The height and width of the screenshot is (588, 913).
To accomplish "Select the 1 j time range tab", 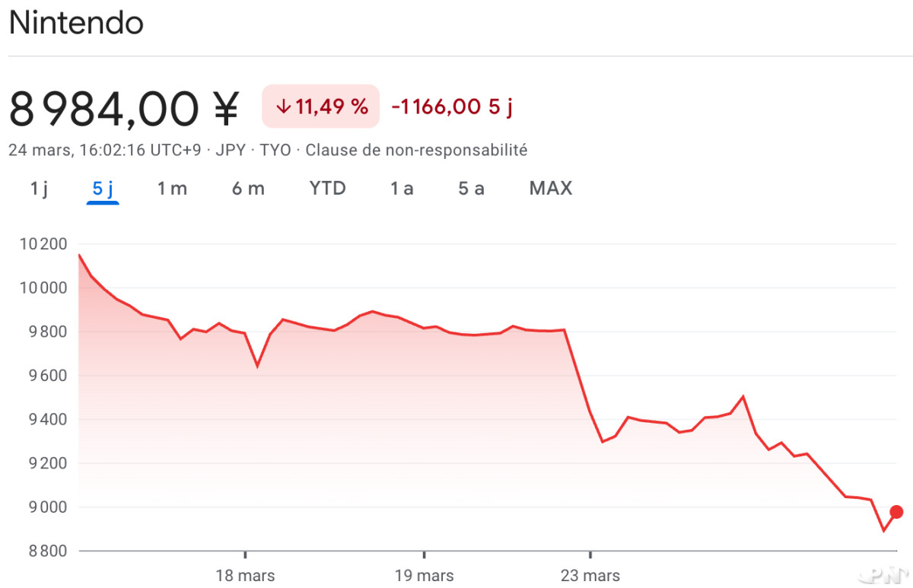I will 39,189.
